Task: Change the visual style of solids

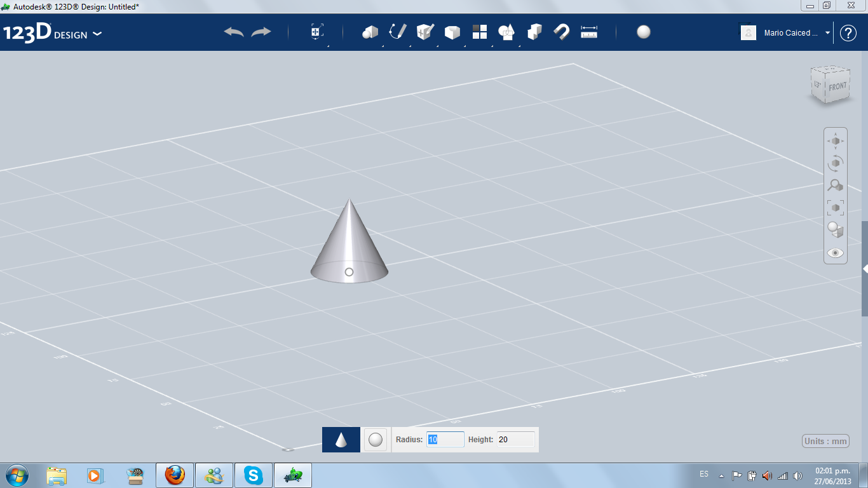Action: coord(836,229)
